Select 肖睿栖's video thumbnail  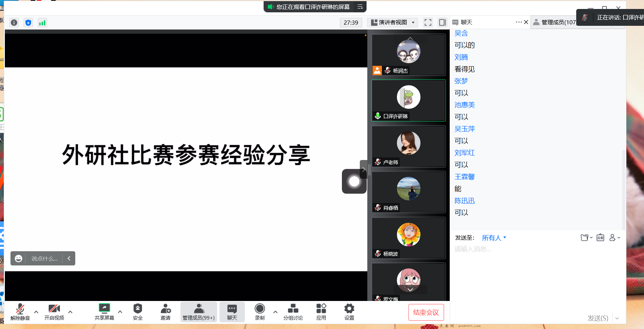pyautogui.click(x=408, y=192)
